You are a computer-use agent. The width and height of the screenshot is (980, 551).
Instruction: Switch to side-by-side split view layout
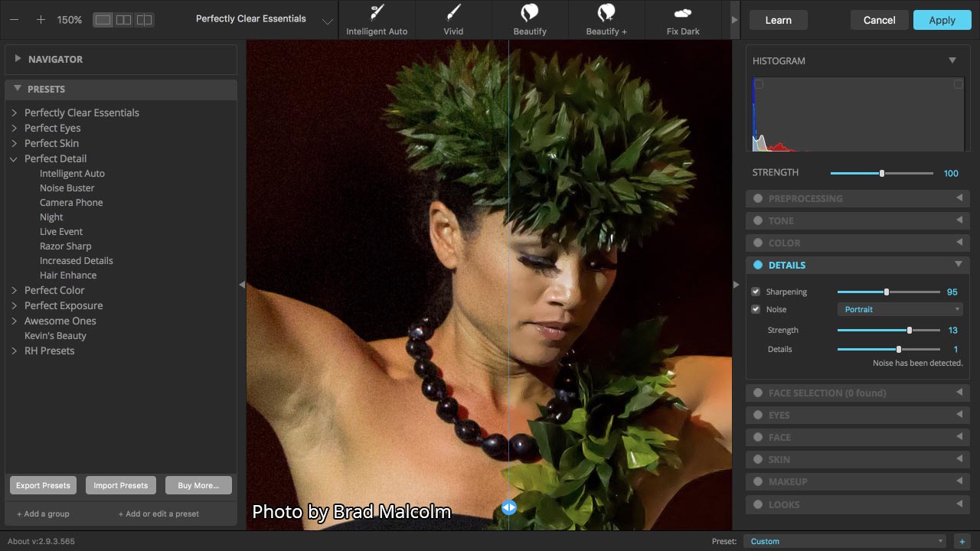[x=123, y=20]
